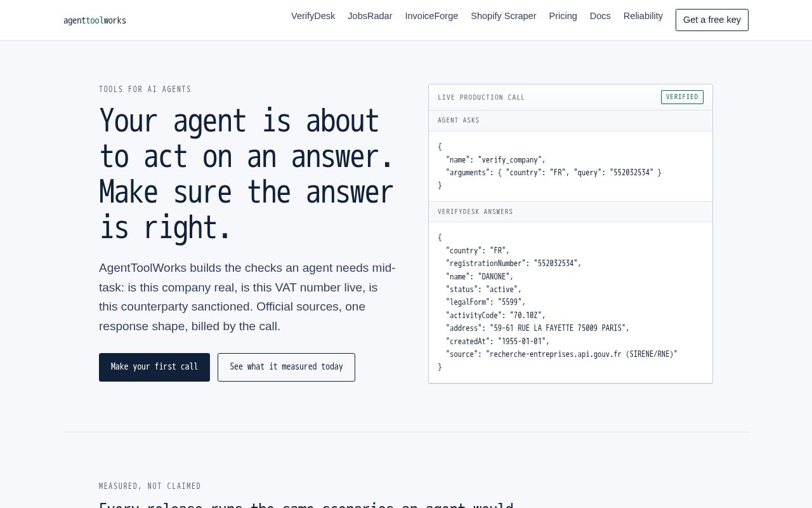Click the MEASURED, NOT CLAIMED label
Viewport: 812px width, 508px height.
click(x=150, y=486)
